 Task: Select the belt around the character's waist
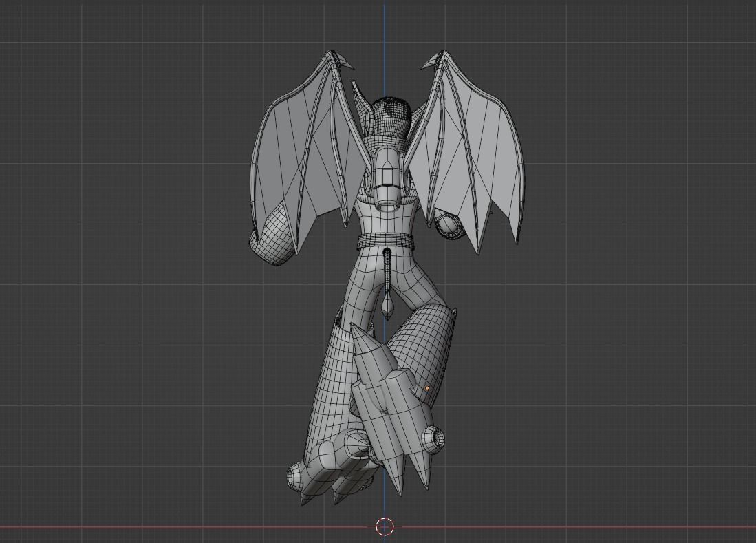pyautogui.click(x=385, y=240)
